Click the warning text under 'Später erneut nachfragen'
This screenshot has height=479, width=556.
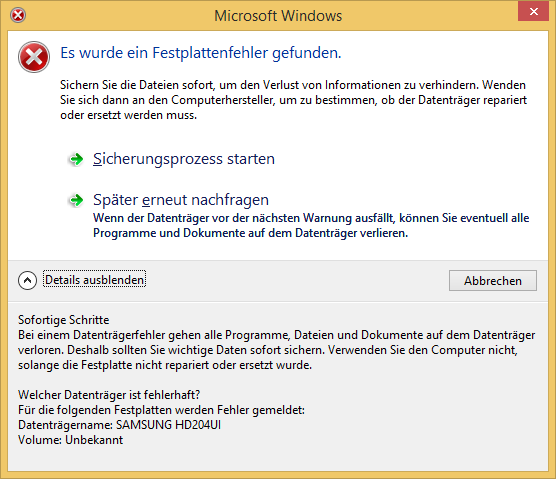tap(311, 225)
